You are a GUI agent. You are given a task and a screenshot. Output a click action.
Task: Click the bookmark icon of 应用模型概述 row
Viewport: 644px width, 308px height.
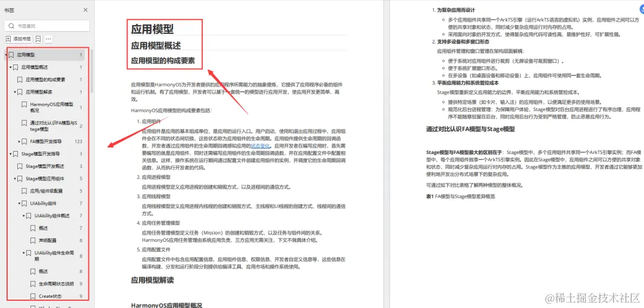pos(16,67)
